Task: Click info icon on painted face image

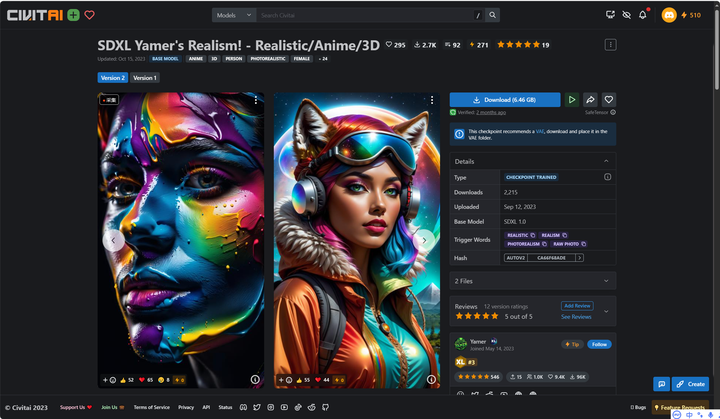Action: 255,379
